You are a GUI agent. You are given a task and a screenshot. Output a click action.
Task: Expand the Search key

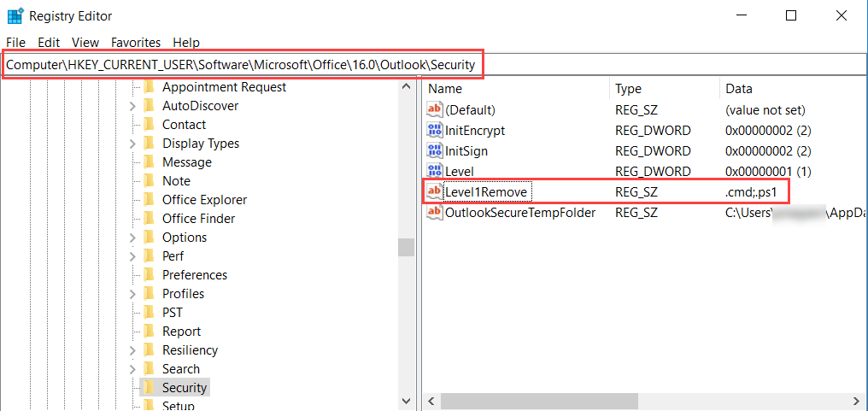pyautogui.click(x=133, y=369)
